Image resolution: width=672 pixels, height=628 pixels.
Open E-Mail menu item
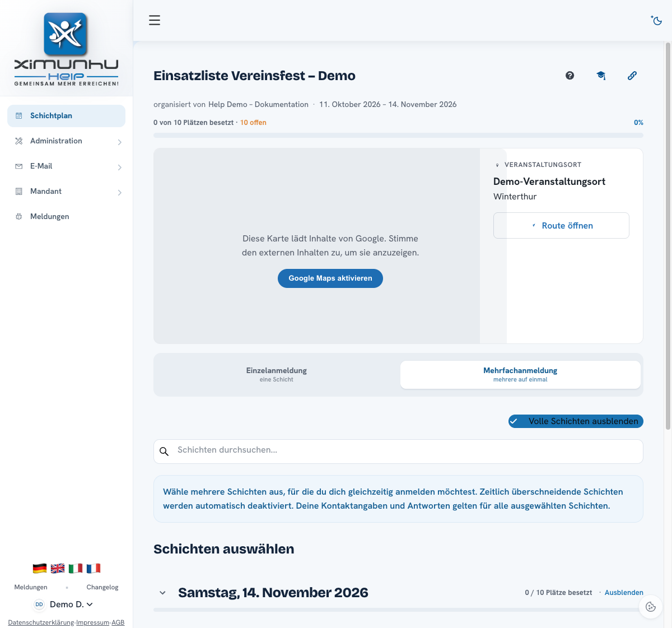point(66,166)
